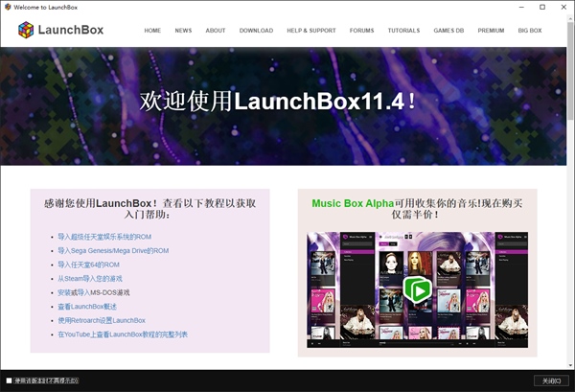Open the Music Box Alpha screenshot thumbnail
This screenshot has width=575, height=392.
pyautogui.click(x=417, y=289)
